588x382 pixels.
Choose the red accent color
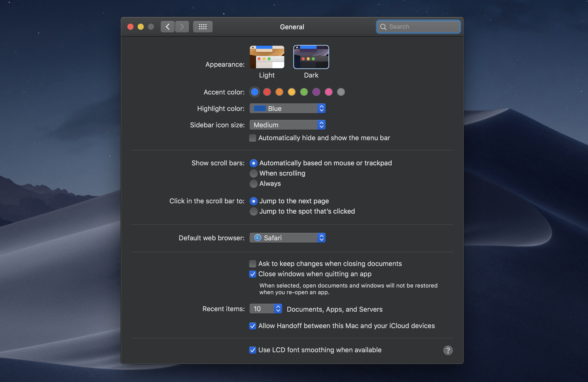click(267, 92)
